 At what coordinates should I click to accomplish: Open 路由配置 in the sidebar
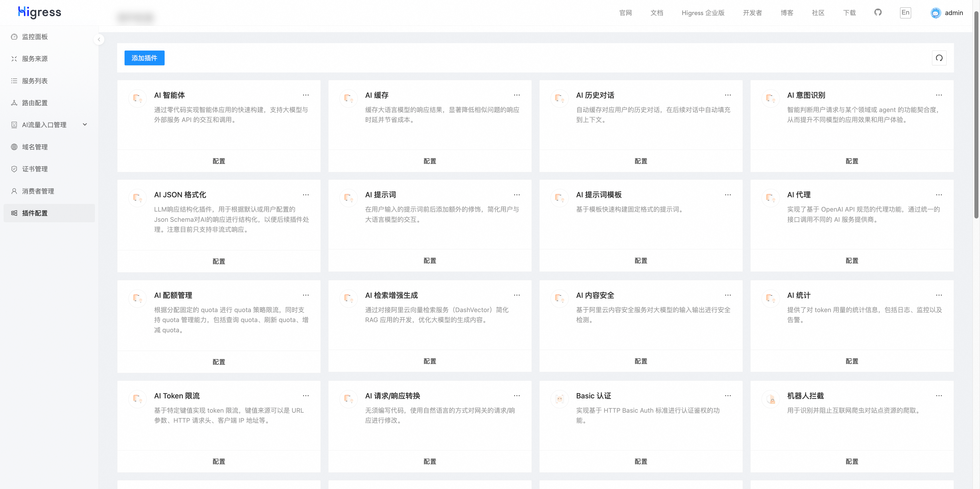35,103
